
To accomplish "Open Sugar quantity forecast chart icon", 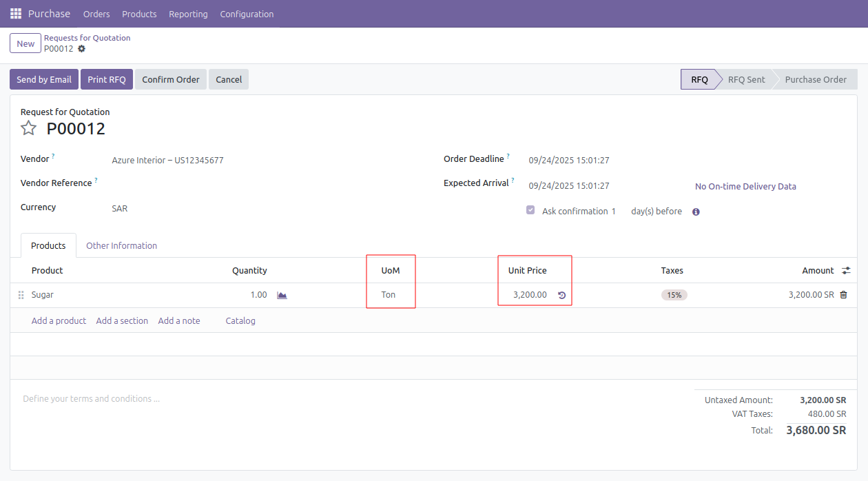I will (282, 295).
